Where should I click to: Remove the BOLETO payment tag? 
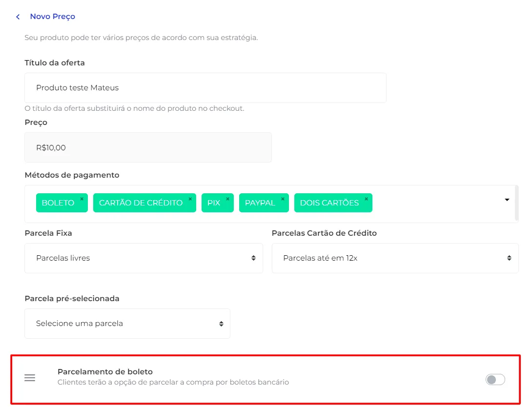pos(82,199)
